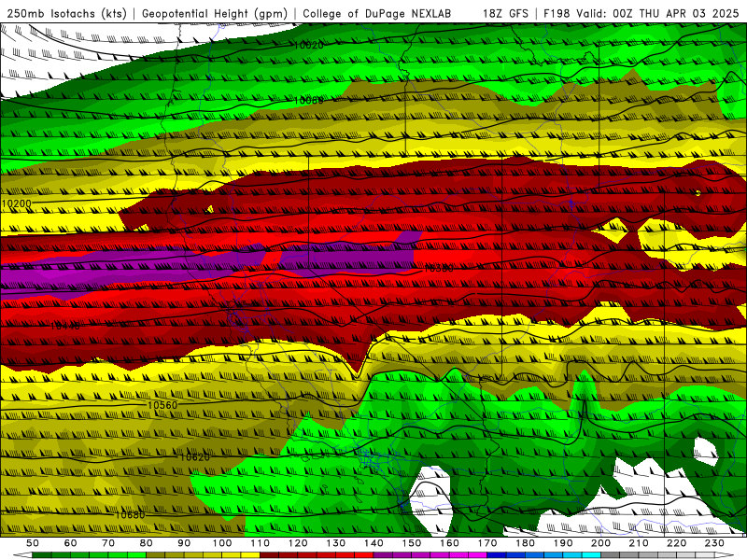Click the colorbar value 70

tap(108, 543)
